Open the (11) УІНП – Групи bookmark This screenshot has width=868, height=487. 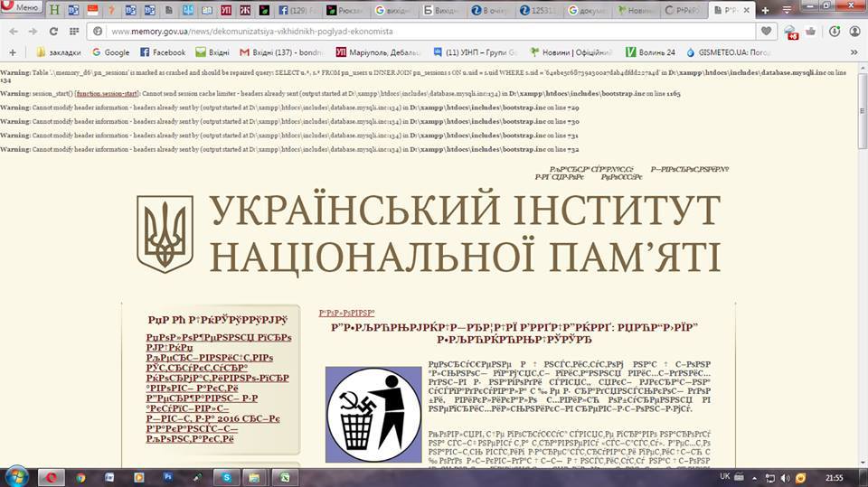475,52
